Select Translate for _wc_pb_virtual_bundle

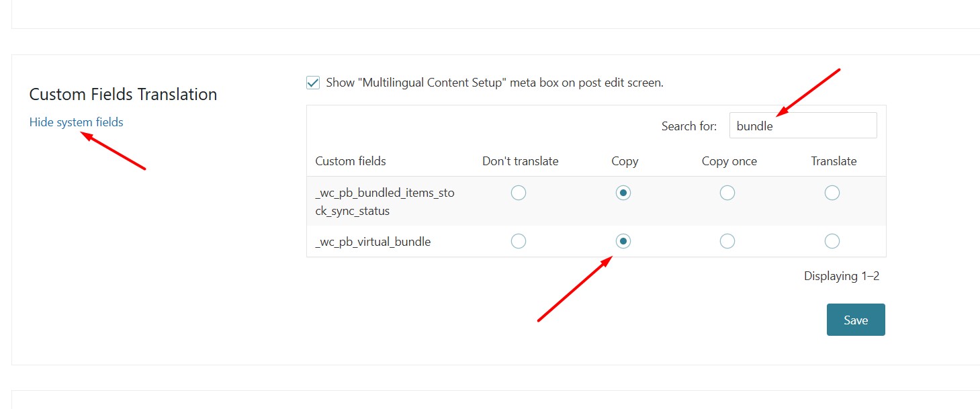pos(832,241)
